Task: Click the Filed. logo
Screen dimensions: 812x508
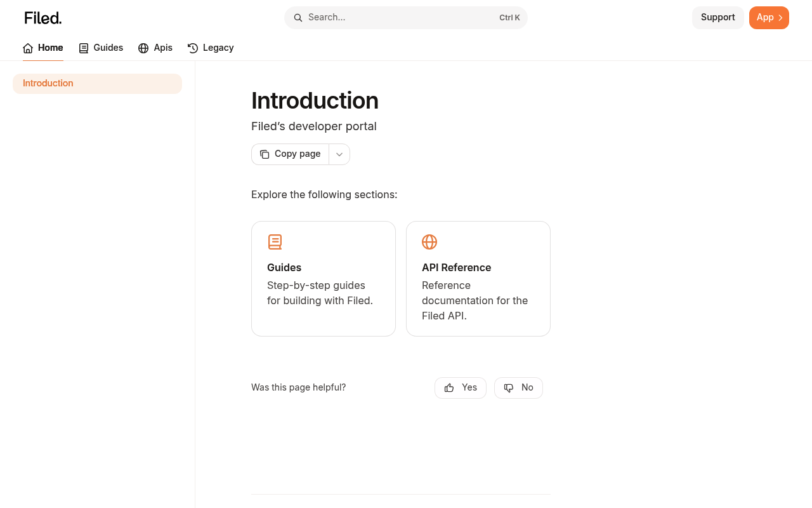Action: pos(43,18)
